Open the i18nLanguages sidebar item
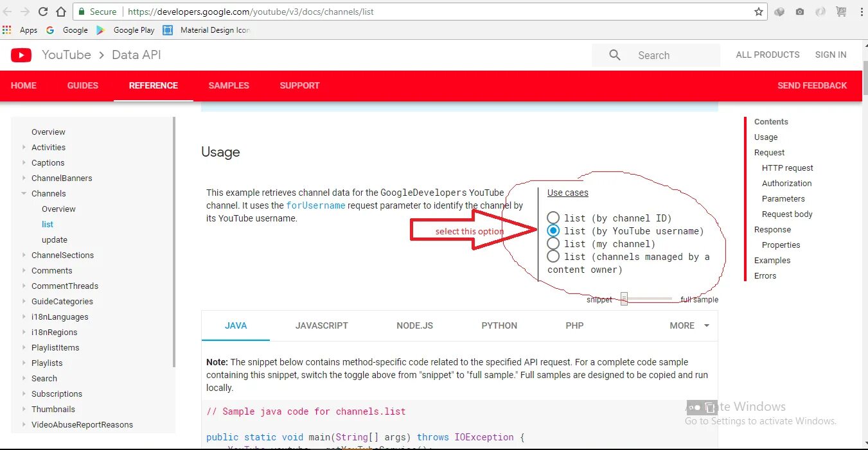The image size is (868, 450). click(x=60, y=316)
